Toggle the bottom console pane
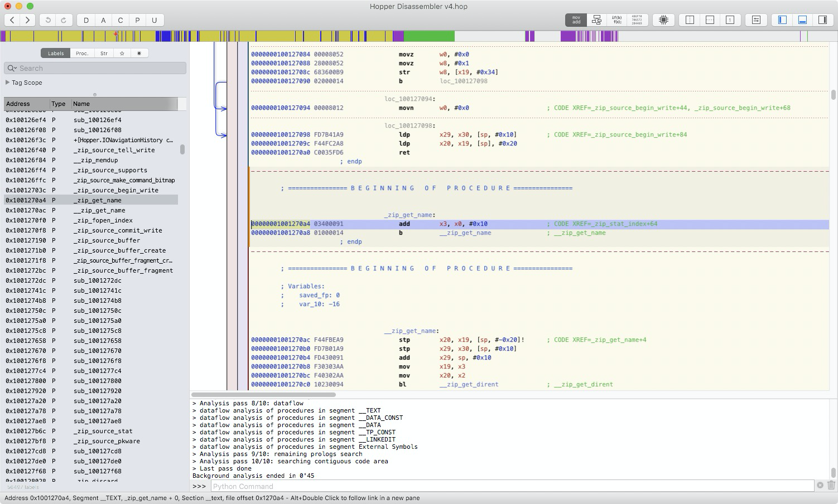 click(x=802, y=20)
